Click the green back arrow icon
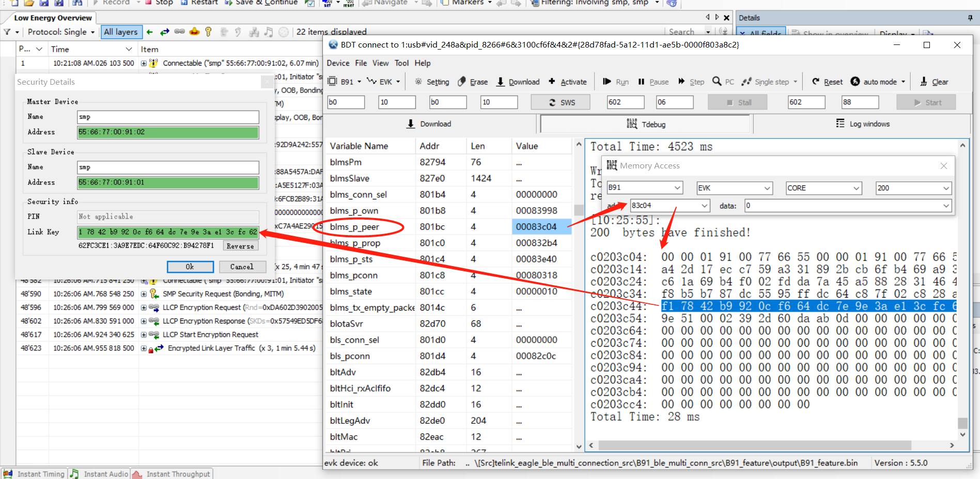This screenshot has width=980, height=479. [150, 32]
